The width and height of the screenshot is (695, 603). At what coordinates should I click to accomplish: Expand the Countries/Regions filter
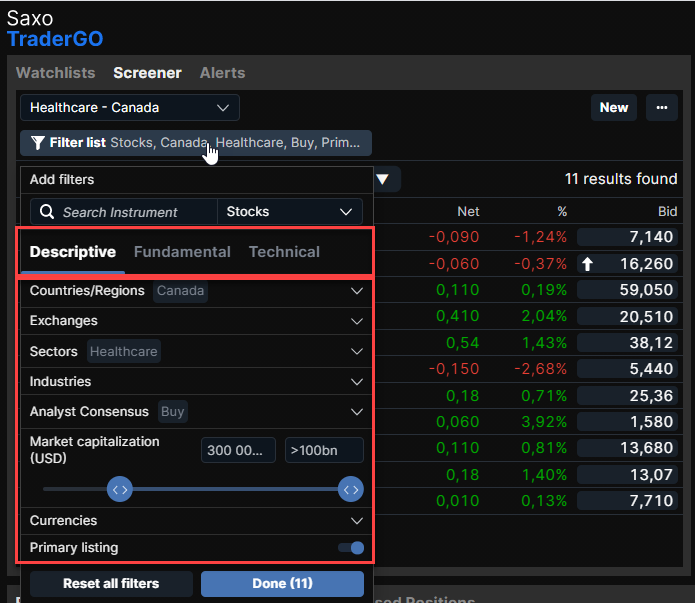point(357,291)
